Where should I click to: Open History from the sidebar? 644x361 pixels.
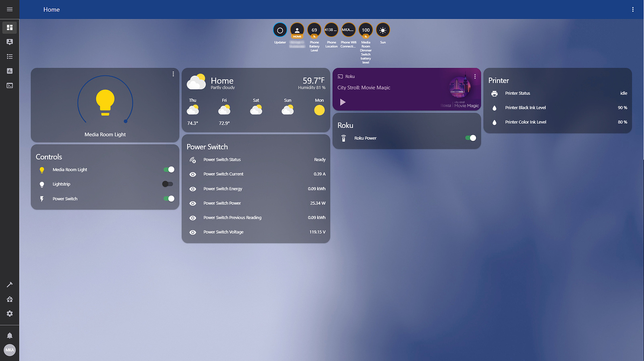(9, 70)
